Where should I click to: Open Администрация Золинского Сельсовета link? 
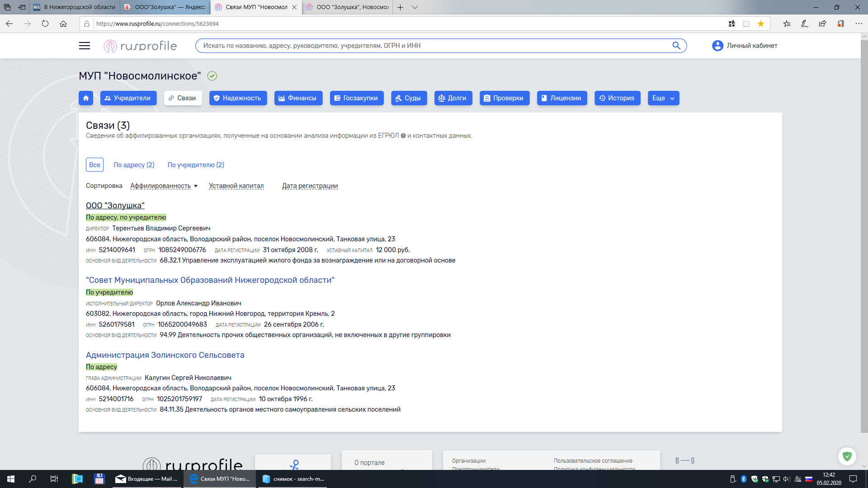[165, 355]
